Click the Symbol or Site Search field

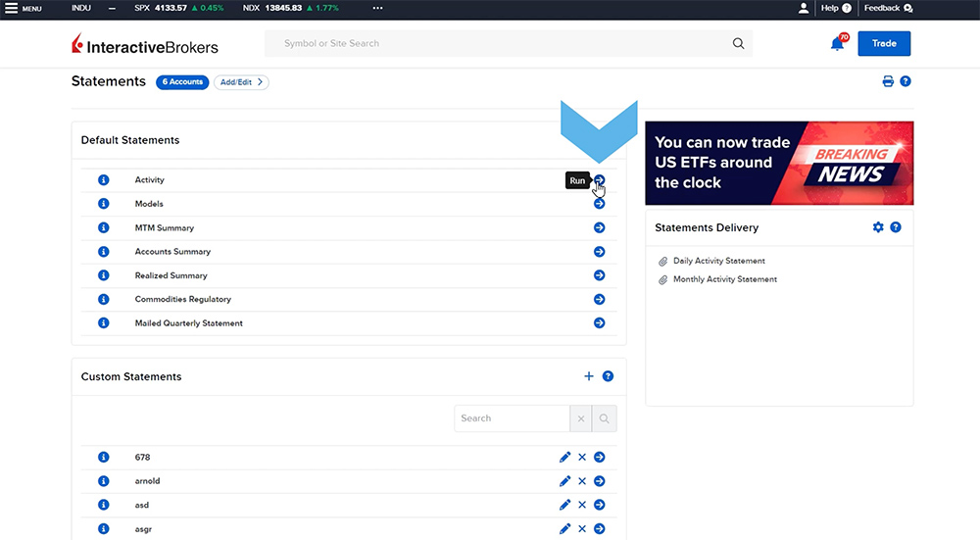pos(500,43)
